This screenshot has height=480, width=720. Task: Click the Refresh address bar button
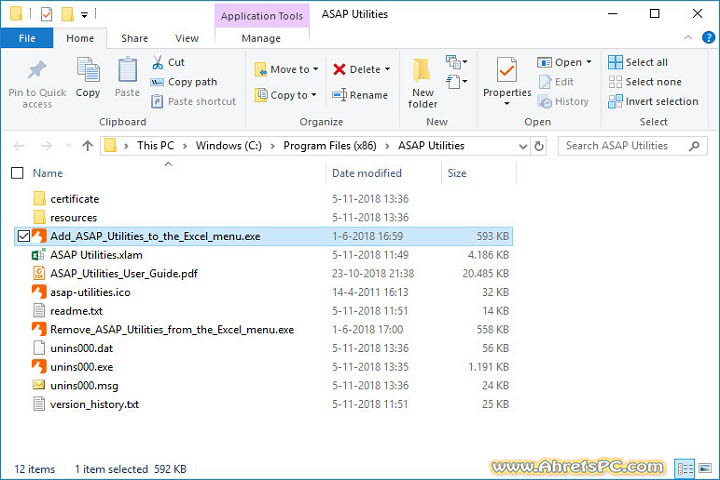click(539, 146)
